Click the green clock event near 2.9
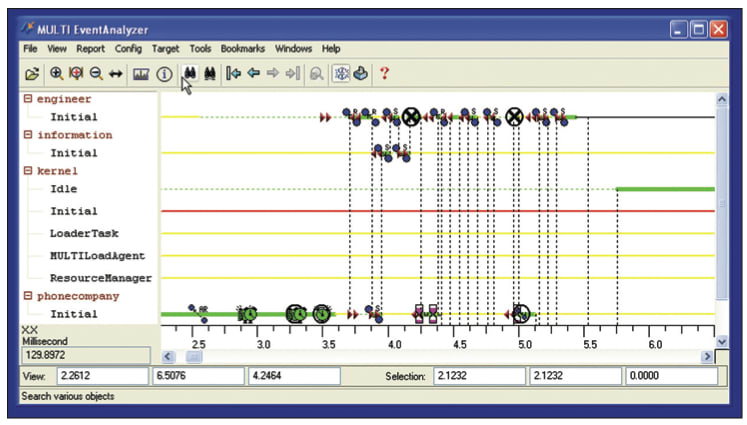Viewport: 747px width, 425px height. (x=247, y=314)
